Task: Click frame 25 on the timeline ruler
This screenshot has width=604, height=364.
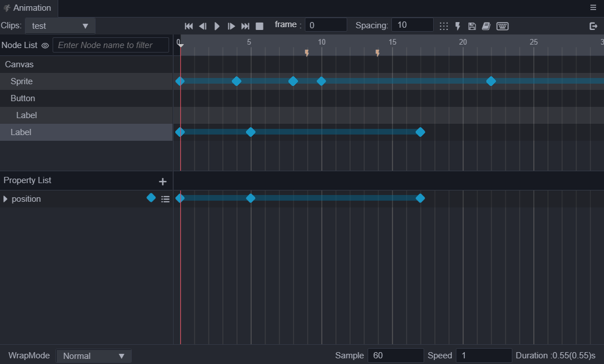Action: tap(533, 42)
